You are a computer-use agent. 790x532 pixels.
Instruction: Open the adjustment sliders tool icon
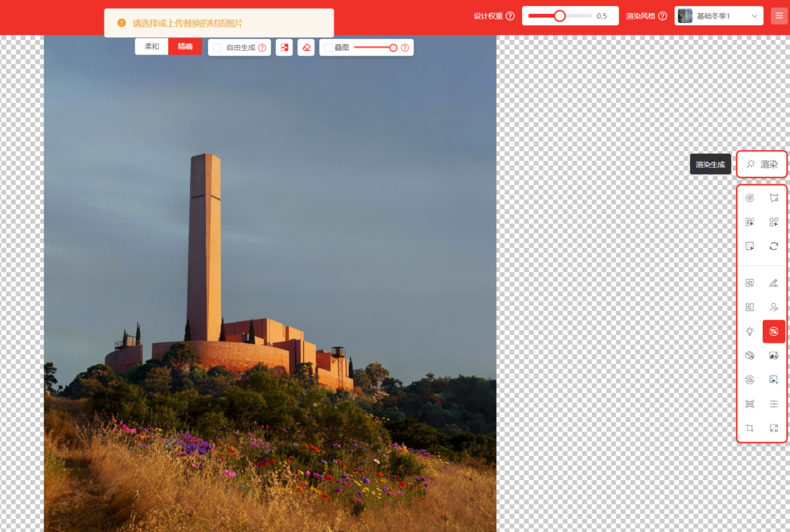point(774,404)
